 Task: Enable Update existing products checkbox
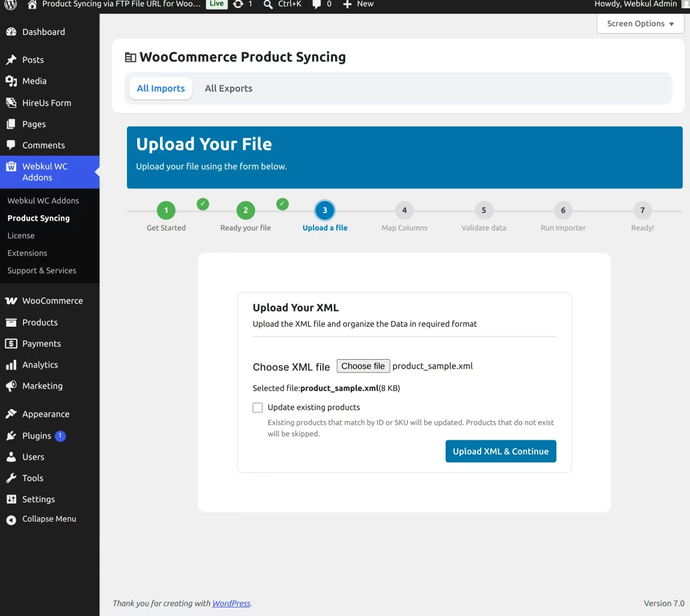click(x=258, y=407)
